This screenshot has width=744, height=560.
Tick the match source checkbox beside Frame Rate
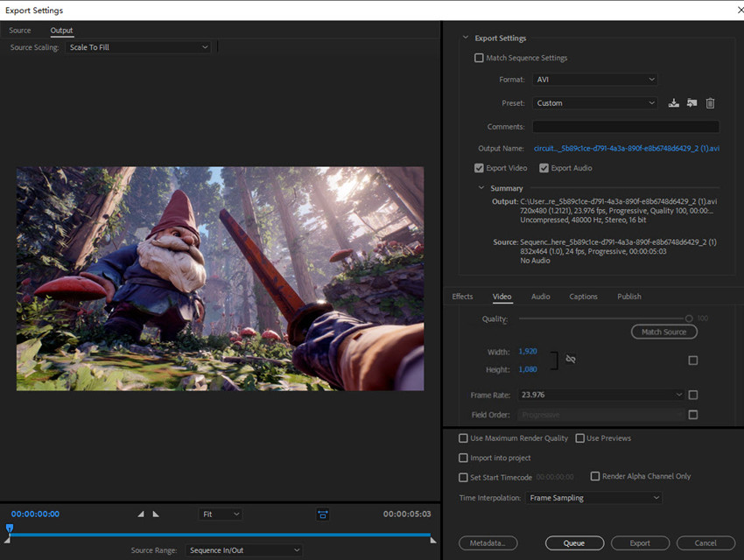click(x=692, y=395)
